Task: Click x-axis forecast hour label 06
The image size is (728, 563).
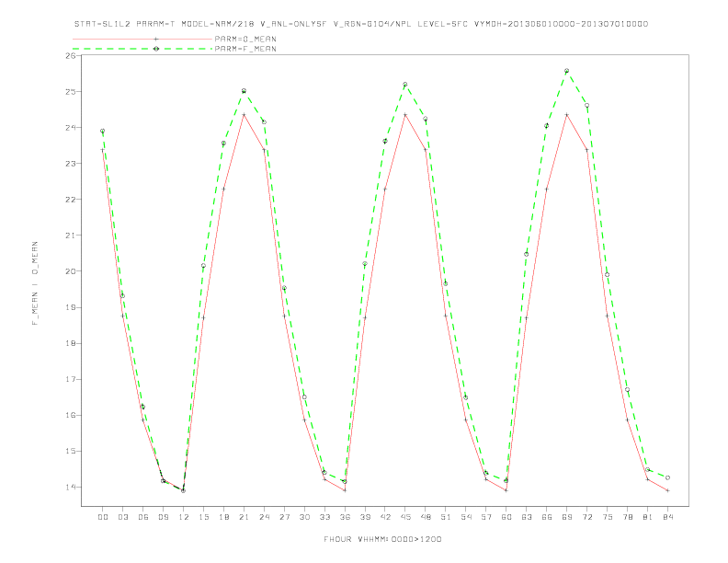Action: point(143,517)
